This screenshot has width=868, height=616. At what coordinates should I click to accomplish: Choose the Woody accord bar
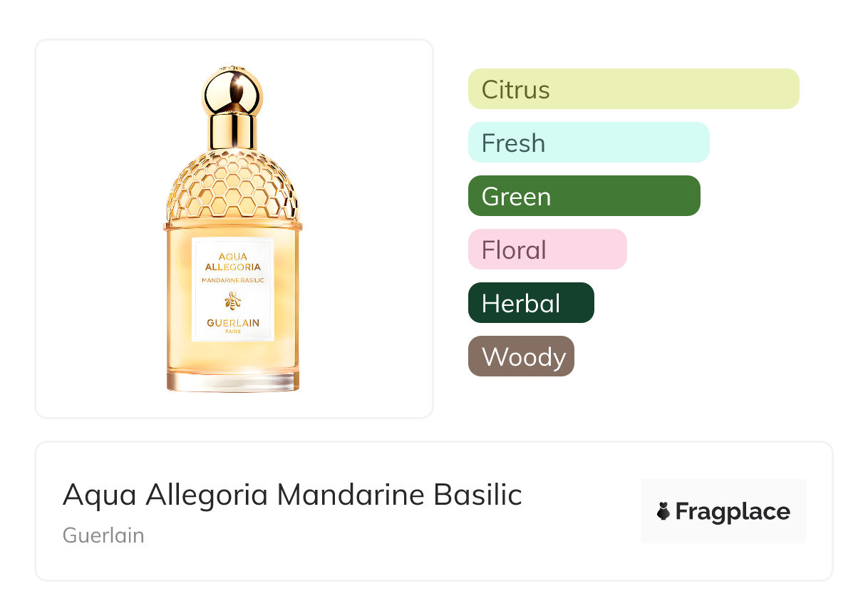click(x=521, y=356)
